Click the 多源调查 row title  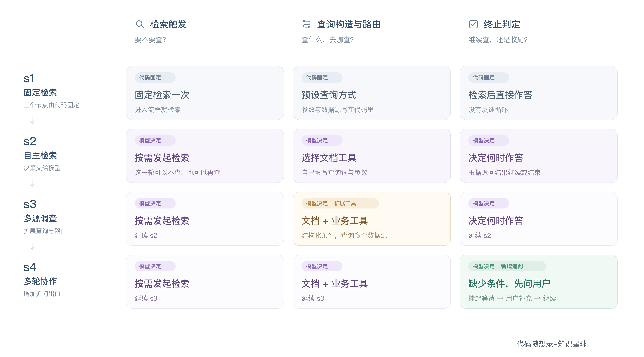(x=40, y=219)
